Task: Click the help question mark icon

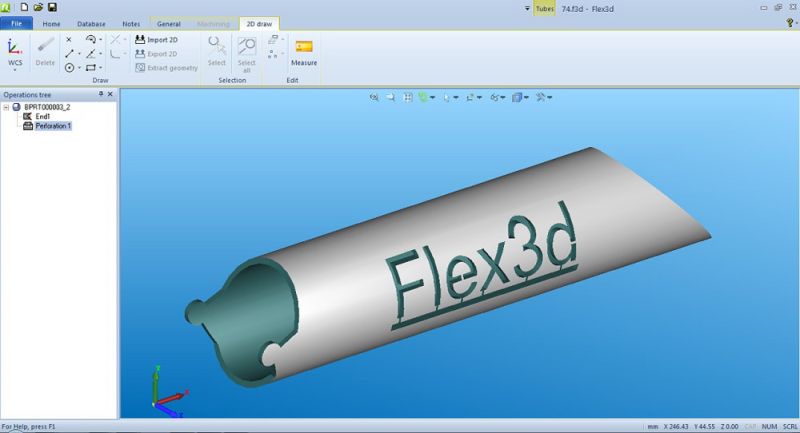Action: (789, 22)
